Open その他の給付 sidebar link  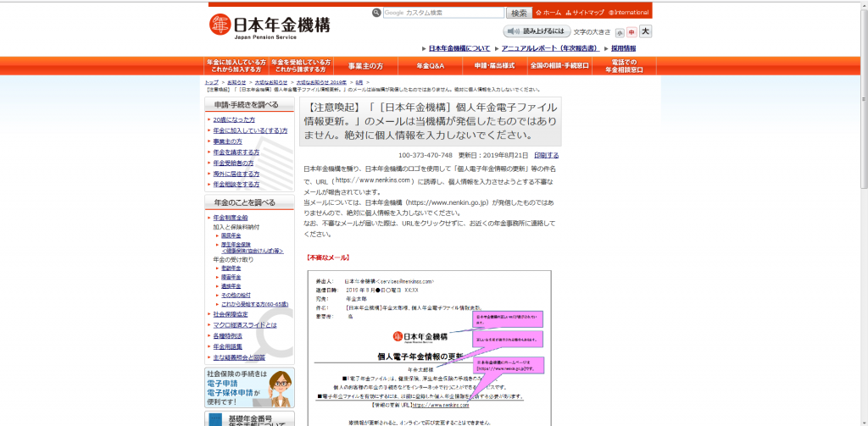(236, 296)
